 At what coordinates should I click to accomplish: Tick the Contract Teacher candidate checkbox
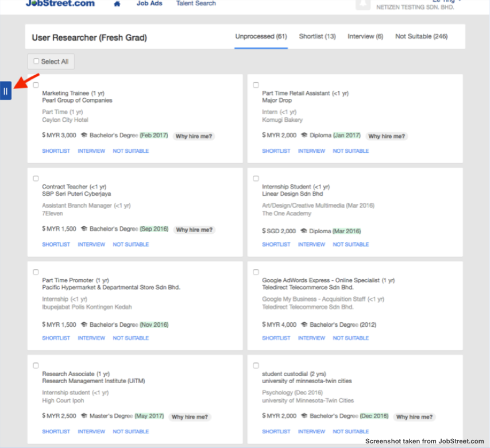pos(36,177)
